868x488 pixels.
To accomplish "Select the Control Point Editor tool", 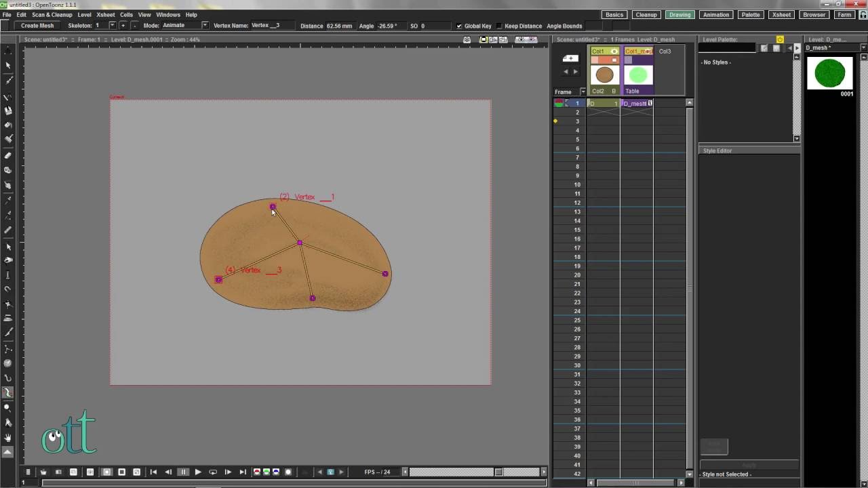I will click(x=8, y=247).
